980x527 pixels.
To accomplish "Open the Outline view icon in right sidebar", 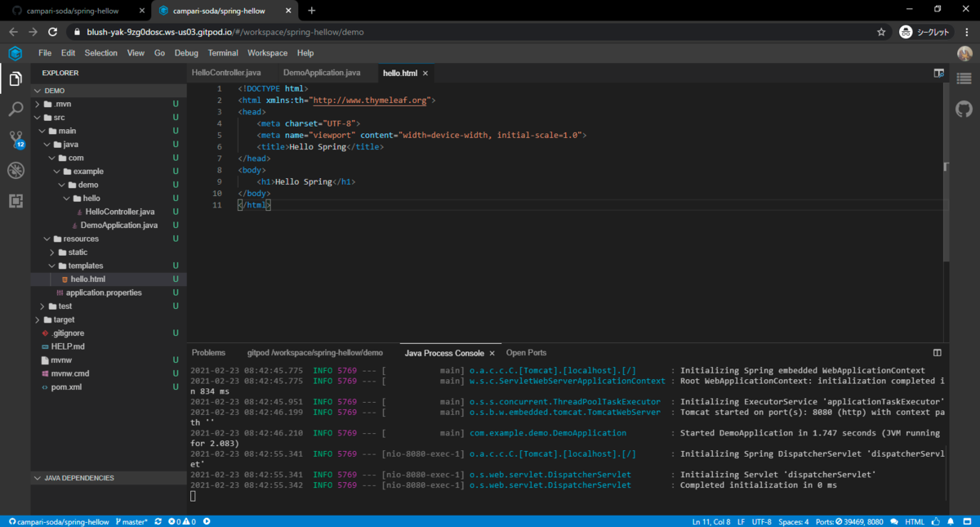I will pyautogui.click(x=964, y=79).
